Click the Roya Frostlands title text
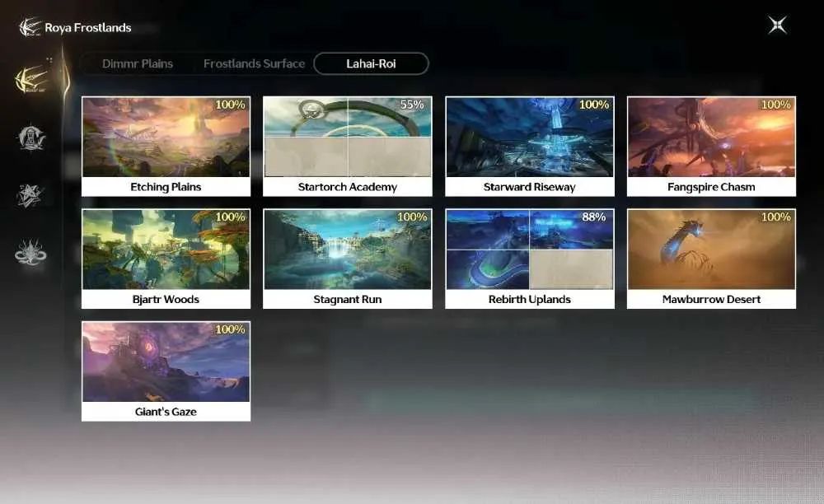Viewport: 824px width, 504px height. click(x=88, y=27)
